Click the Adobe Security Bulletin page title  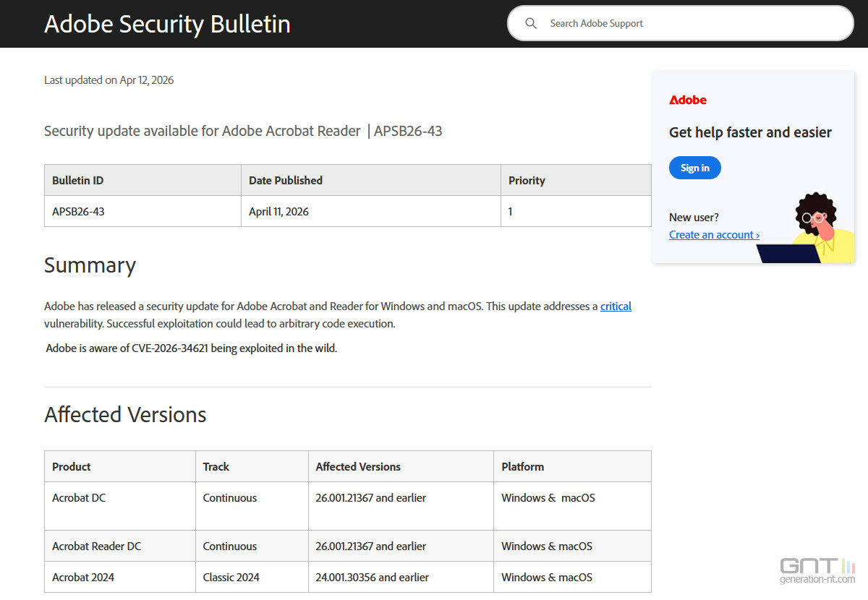point(167,24)
